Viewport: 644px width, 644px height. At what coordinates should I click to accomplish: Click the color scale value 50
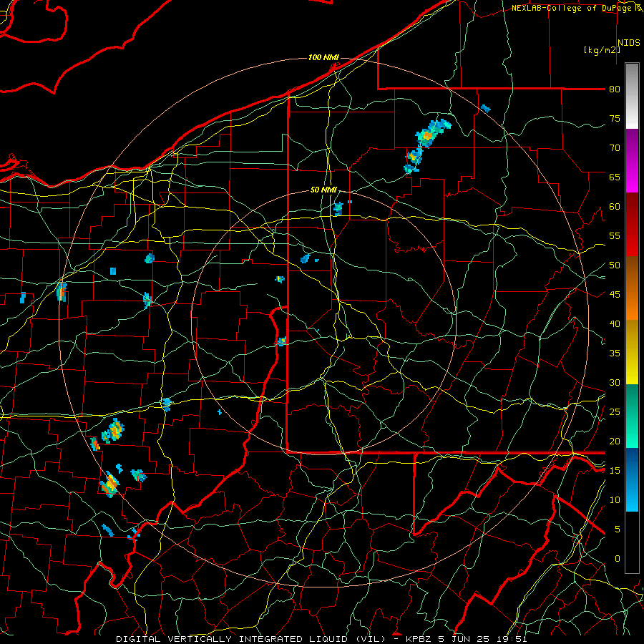615,265
